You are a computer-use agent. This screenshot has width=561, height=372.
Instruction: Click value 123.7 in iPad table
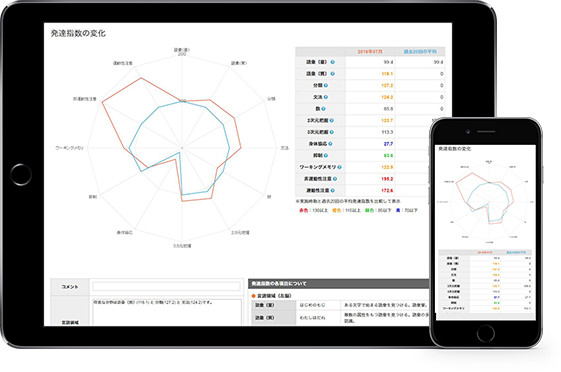[387, 121]
